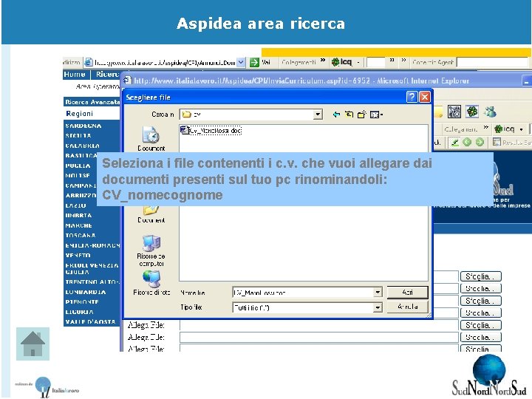Open Ricerca Avanzata heading in sidebar

pos(92,102)
